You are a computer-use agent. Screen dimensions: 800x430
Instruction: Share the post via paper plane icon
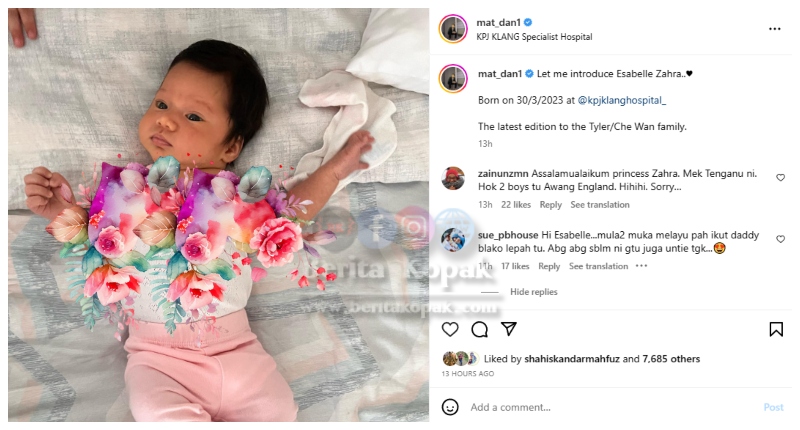pos(509,328)
